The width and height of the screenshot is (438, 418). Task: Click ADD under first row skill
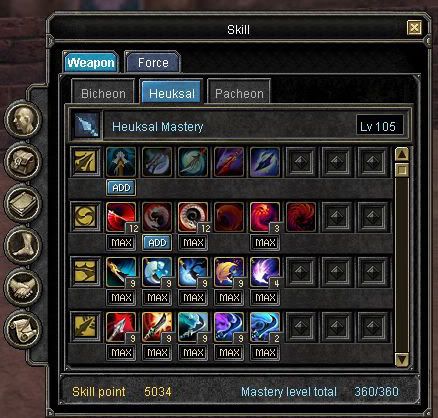click(x=121, y=188)
